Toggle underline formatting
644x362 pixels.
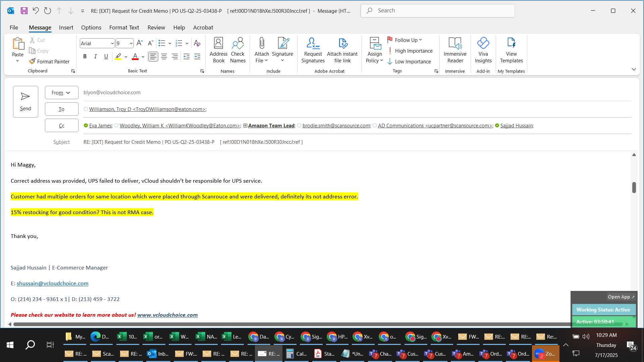(106, 57)
